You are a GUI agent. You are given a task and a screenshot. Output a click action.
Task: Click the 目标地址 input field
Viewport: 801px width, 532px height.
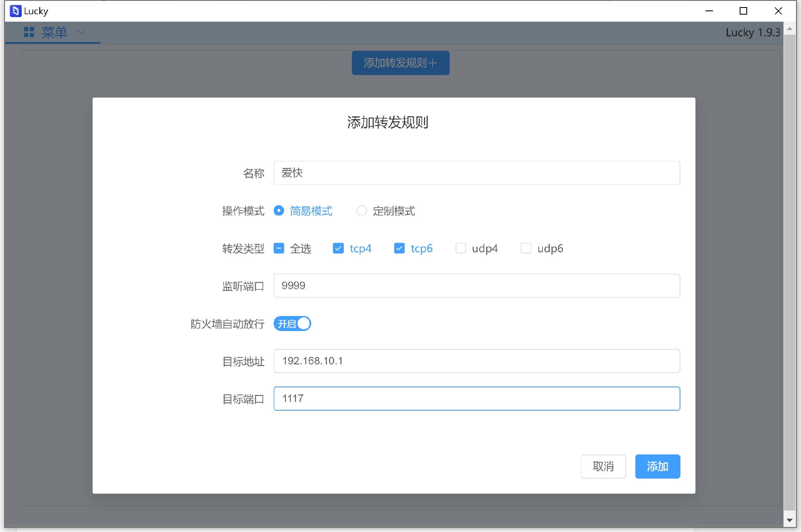pos(476,361)
